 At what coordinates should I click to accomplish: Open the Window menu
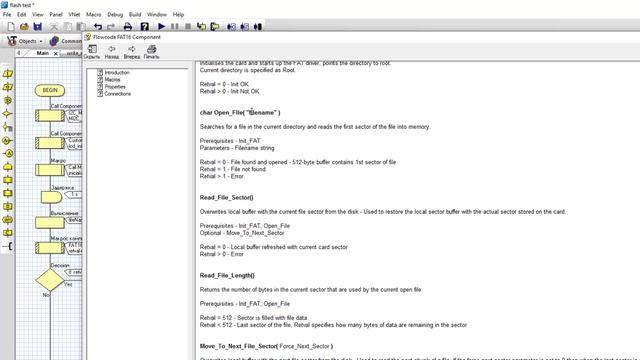157,14
